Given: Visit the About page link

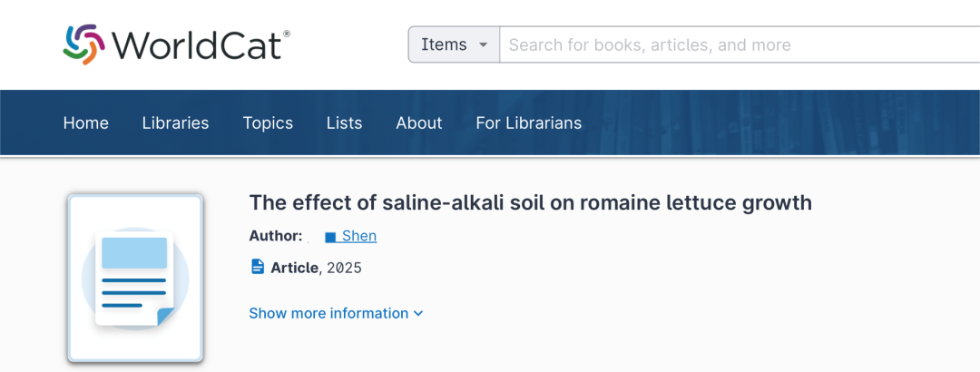Looking at the screenshot, I should (x=418, y=123).
